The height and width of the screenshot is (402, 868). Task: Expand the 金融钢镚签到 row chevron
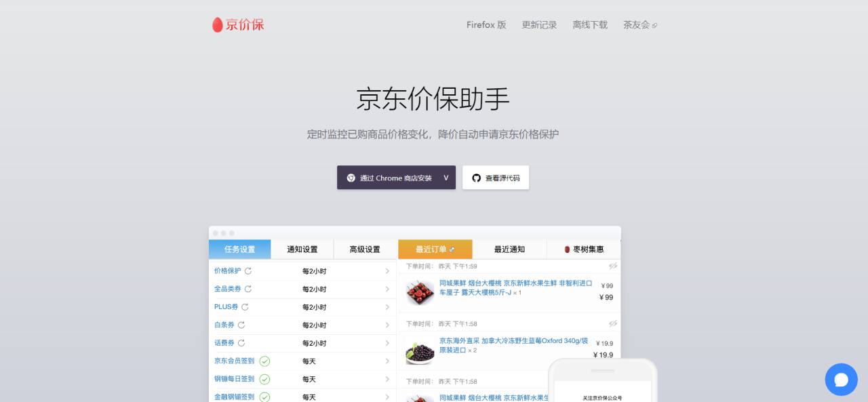point(387,397)
